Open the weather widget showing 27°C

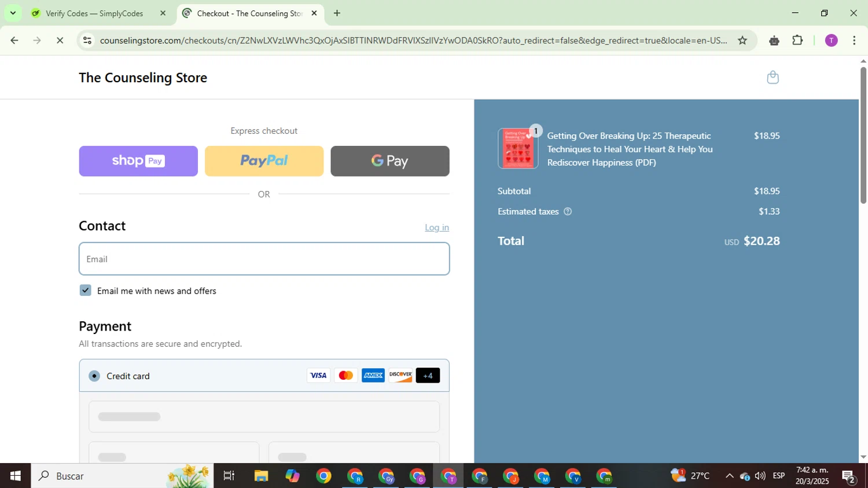tap(691, 476)
